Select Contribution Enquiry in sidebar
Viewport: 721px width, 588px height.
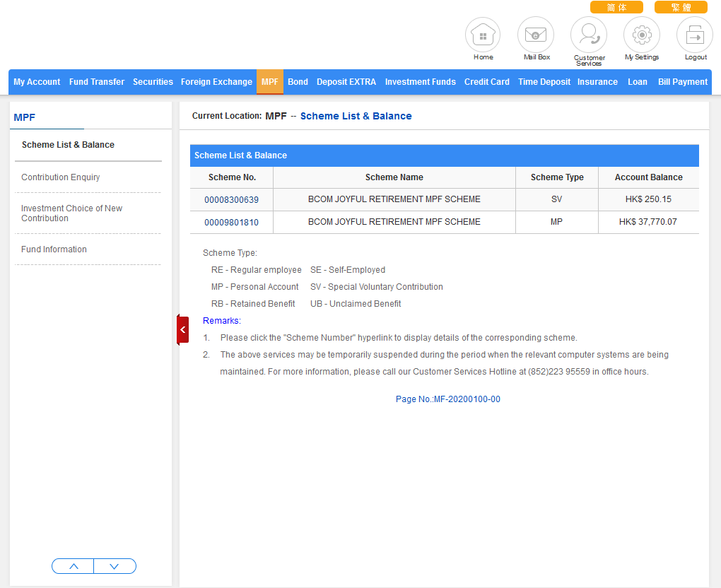click(61, 177)
